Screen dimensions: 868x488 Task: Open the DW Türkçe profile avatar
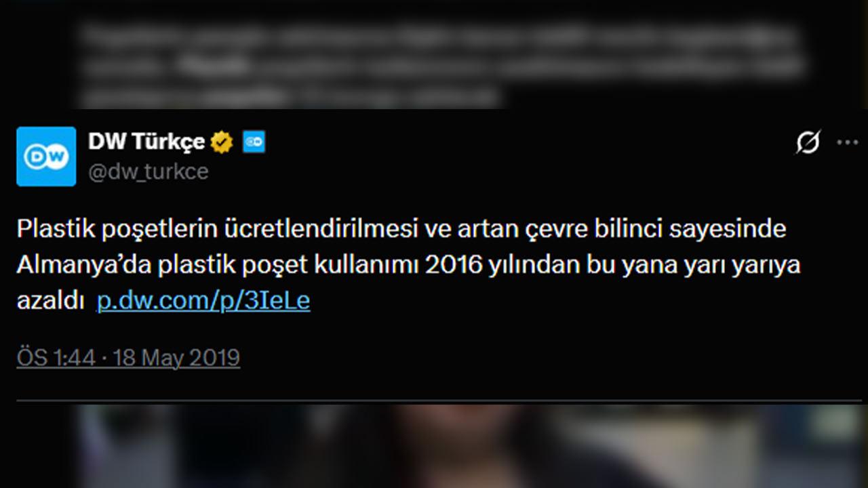tap(46, 157)
